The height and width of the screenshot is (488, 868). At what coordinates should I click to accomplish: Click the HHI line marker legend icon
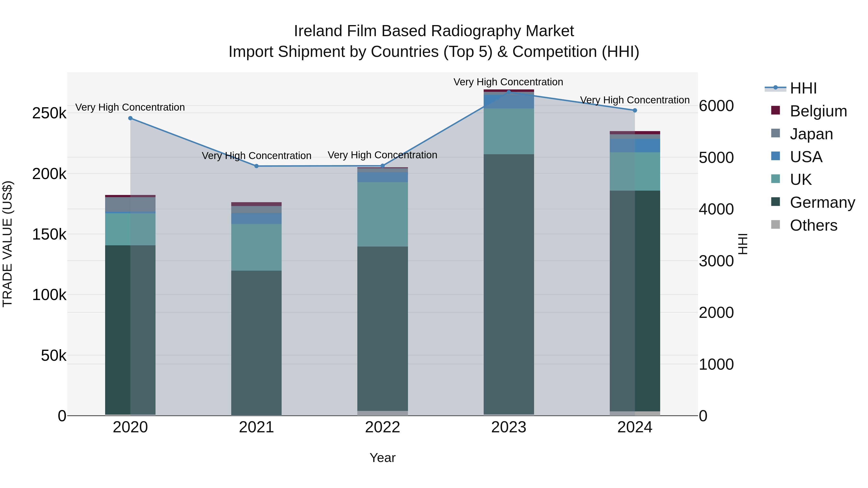coord(775,87)
